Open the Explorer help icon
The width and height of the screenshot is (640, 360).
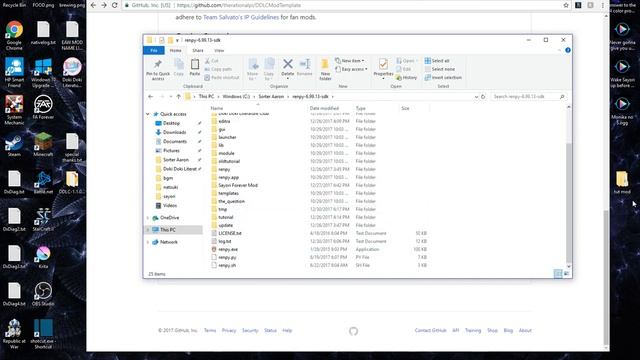[x=568, y=50]
